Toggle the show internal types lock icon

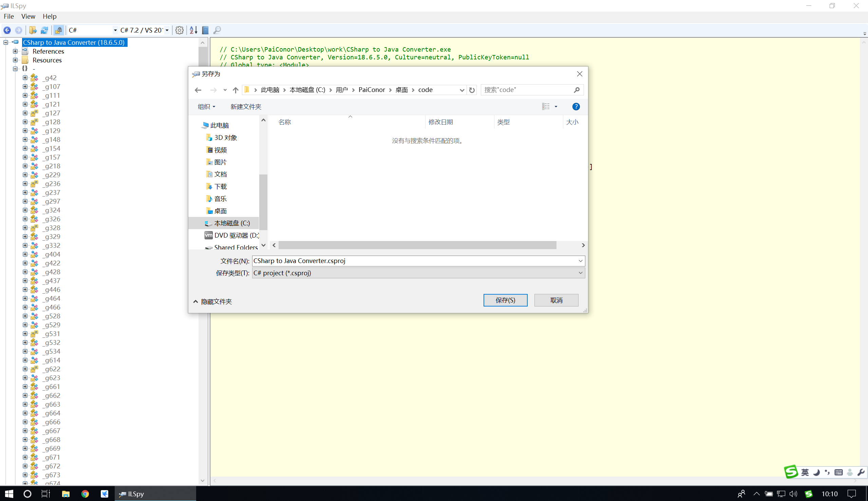59,30
